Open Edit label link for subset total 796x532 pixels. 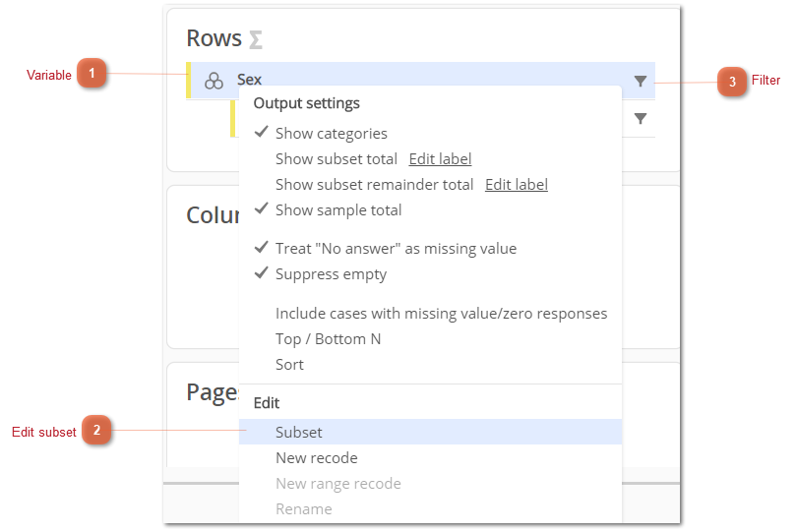coord(440,159)
